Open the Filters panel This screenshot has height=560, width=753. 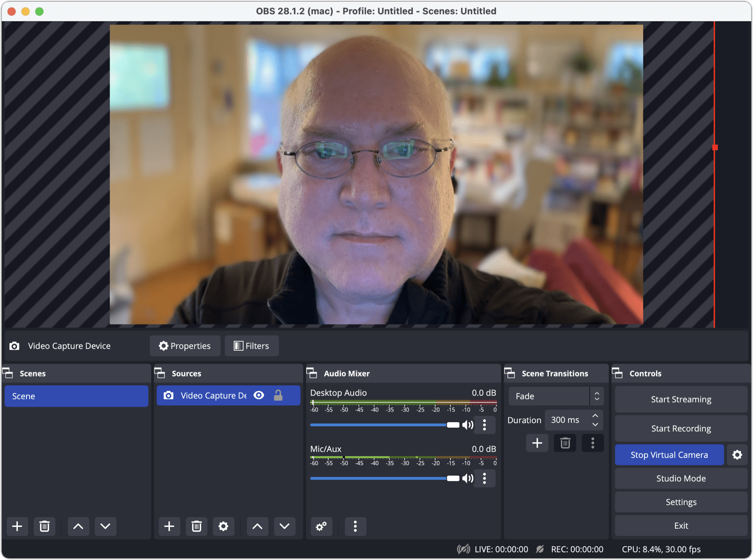click(251, 345)
